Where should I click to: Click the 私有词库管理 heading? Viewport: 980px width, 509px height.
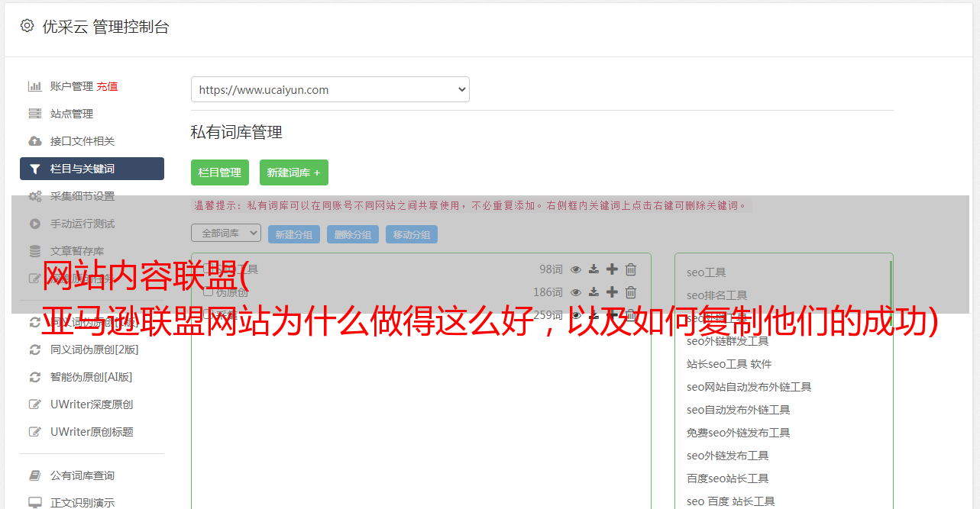(237, 132)
